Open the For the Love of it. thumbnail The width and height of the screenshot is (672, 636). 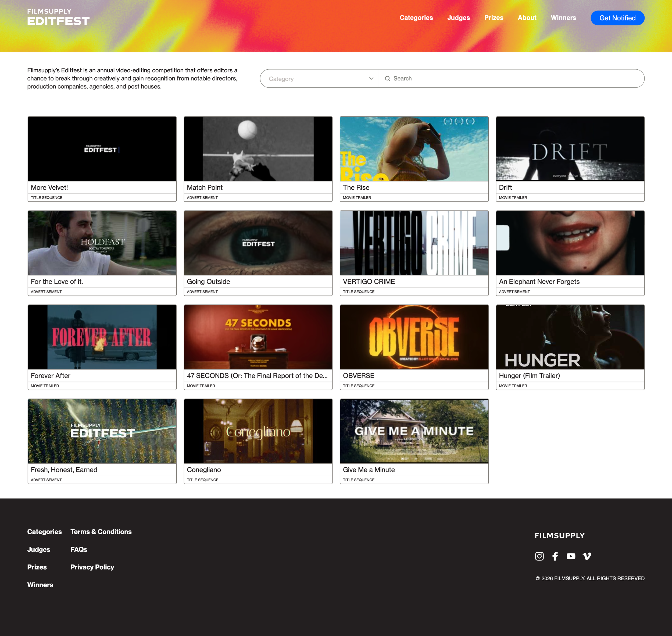(102, 243)
